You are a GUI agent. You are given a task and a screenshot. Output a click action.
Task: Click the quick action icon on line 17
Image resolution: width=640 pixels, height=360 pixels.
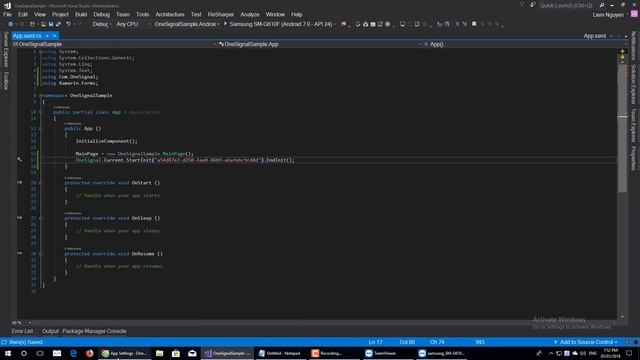[20, 159]
